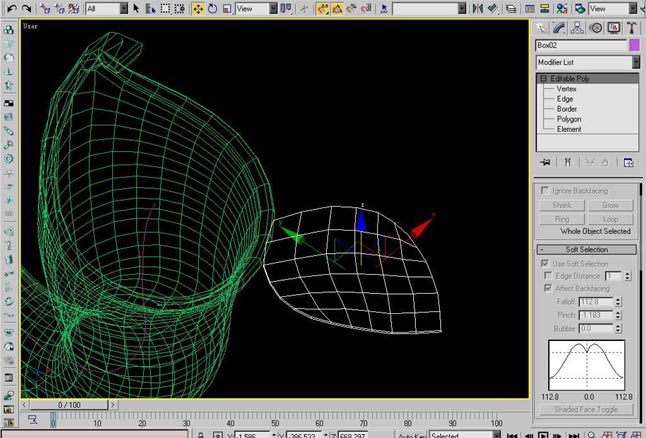
Task: Select Polygon sub-object level
Action: coord(569,119)
